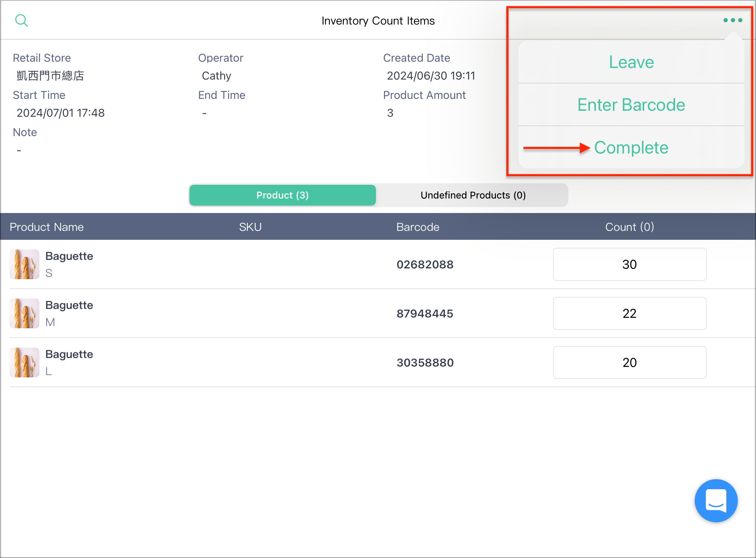Select Complete in the options menu
Screen dimensions: 756x558
[x=631, y=148]
